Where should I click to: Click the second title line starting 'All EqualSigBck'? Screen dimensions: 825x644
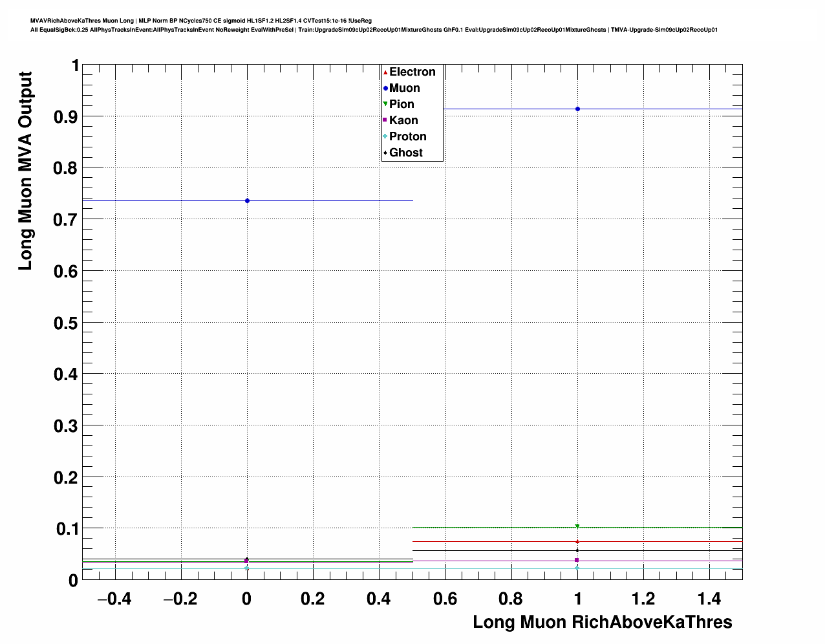tap(374, 30)
